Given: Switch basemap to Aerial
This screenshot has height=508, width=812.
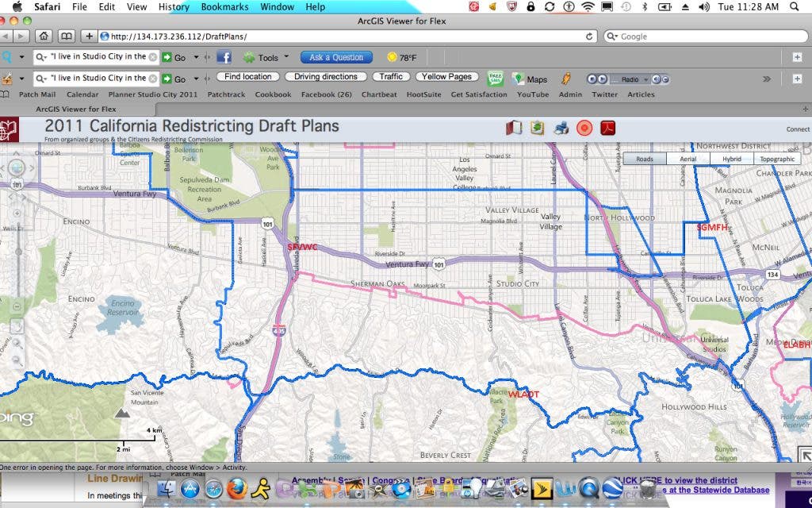Looking at the screenshot, I should [688, 159].
